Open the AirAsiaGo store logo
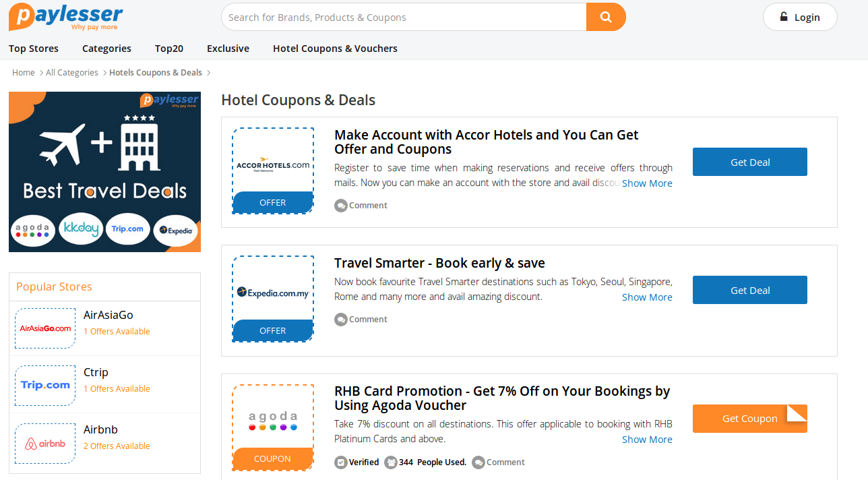The height and width of the screenshot is (480, 868). 45,328
